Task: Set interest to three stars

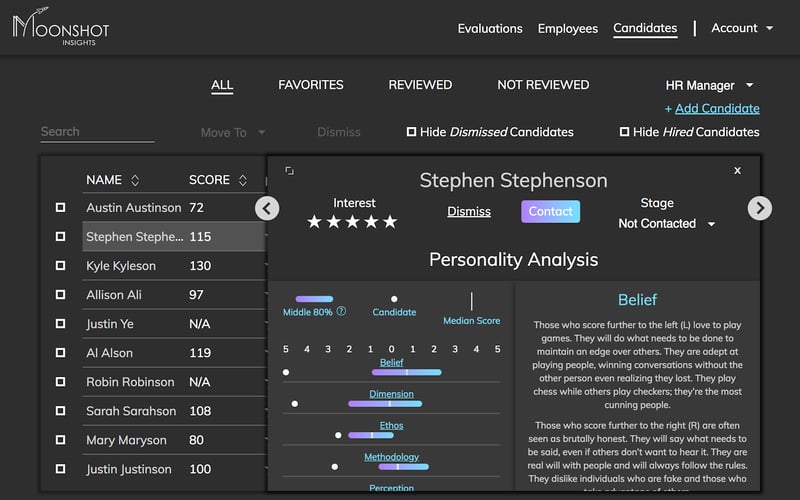Action: (x=353, y=222)
